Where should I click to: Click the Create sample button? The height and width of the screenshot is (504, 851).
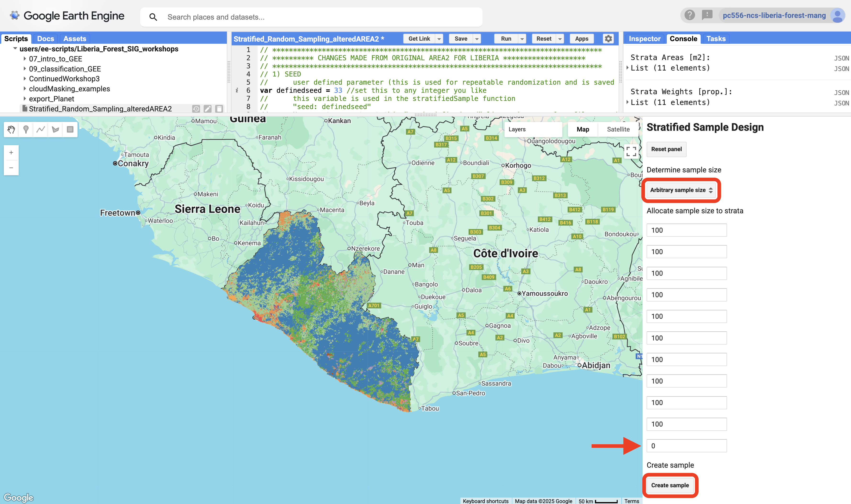pyautogui.click(x=670, y=485)
